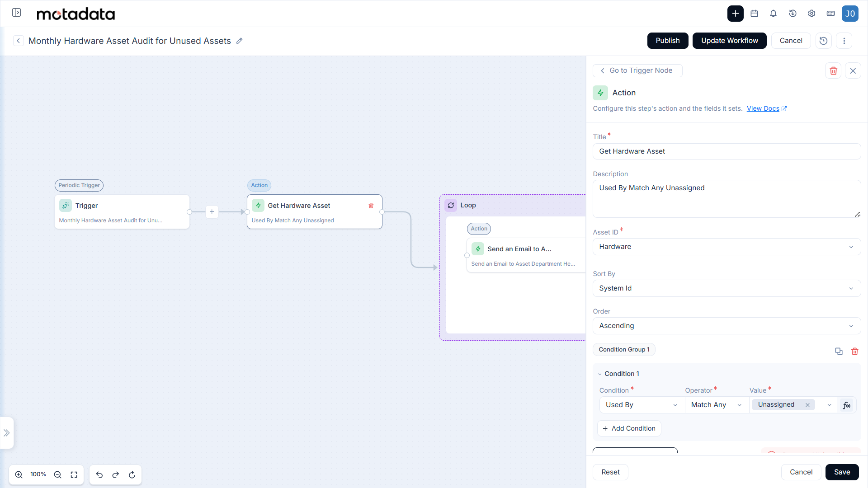Remove the Unassigned value tag

(807, 405)
